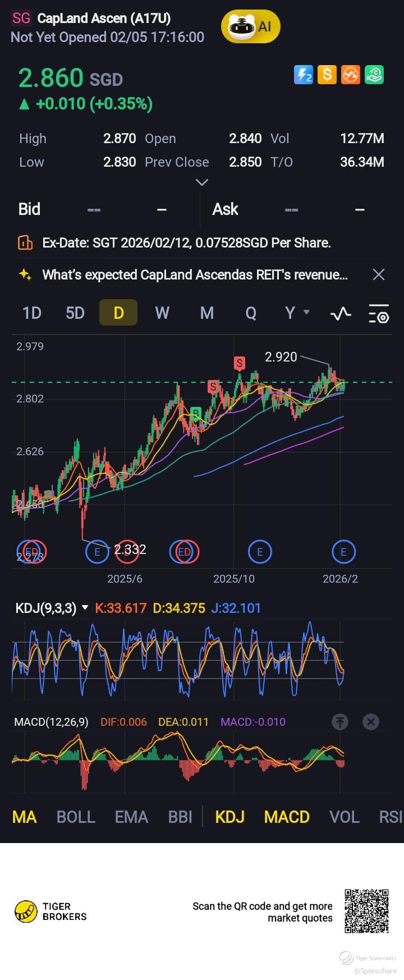This screenshot has height=980, width=404.
Task: Tap the Tiger Brokers logo
Action: click(x=50, y=912)
